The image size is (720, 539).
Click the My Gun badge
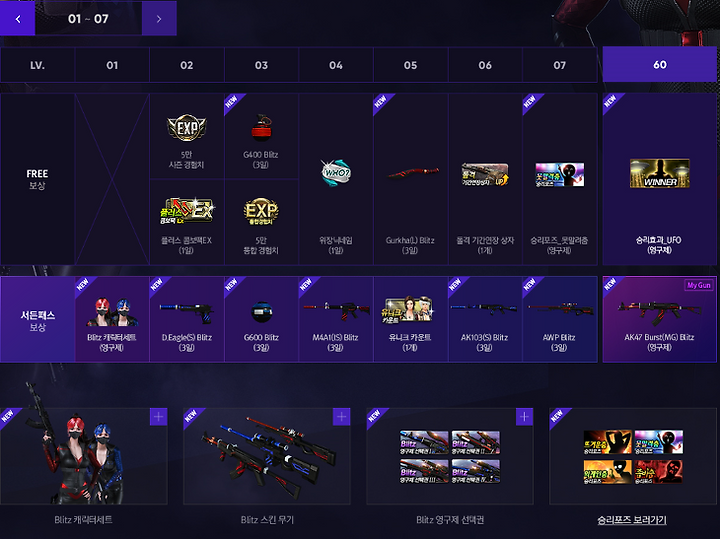click(698, 285)
